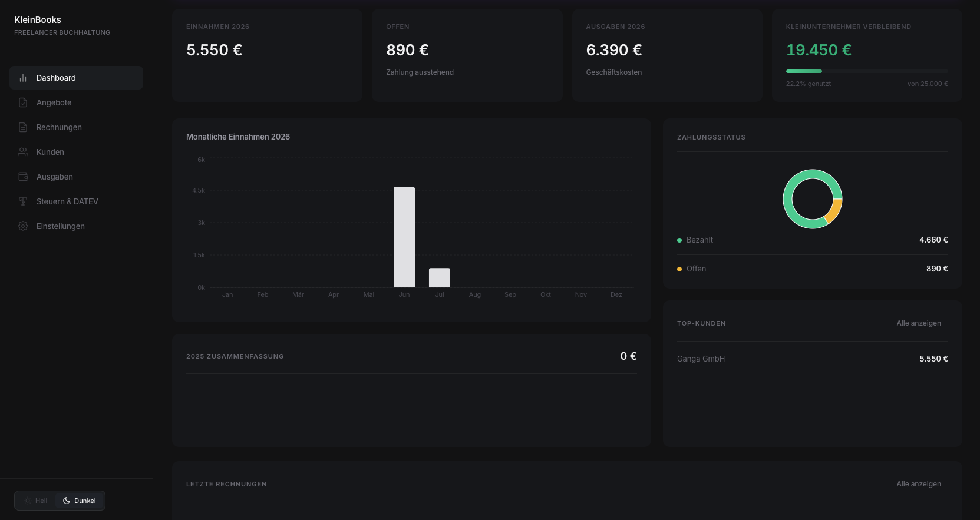
Task: Click the 'Zahlungsstatus' heading
Action: pos(711,137)
